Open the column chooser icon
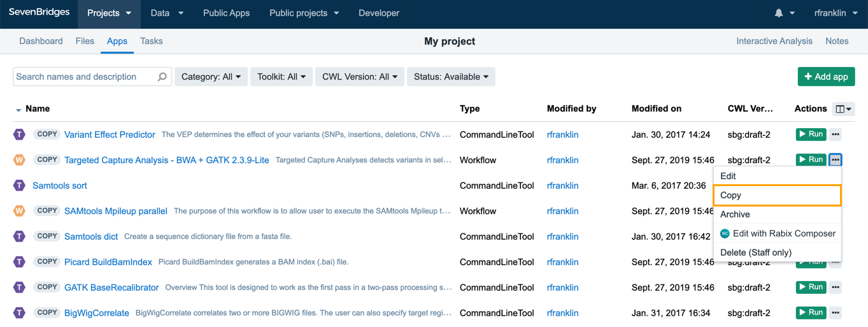 844,109
